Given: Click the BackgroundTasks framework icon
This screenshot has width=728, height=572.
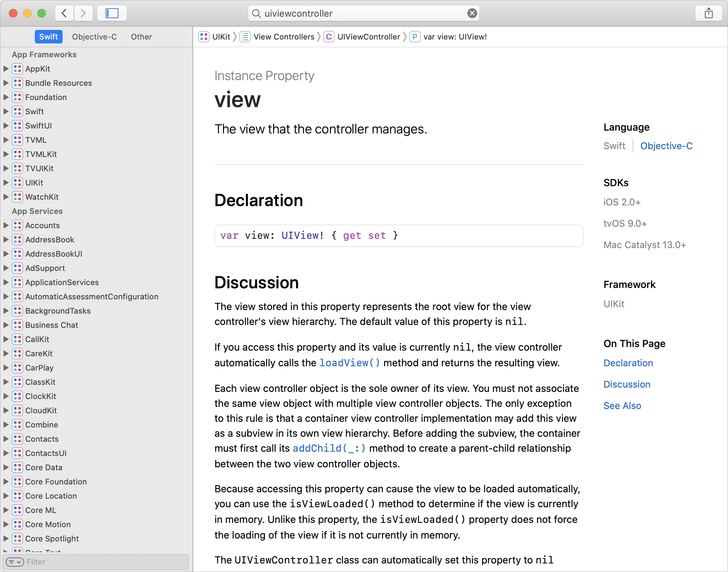Looking at the screenshot, I should pos(17,311).
